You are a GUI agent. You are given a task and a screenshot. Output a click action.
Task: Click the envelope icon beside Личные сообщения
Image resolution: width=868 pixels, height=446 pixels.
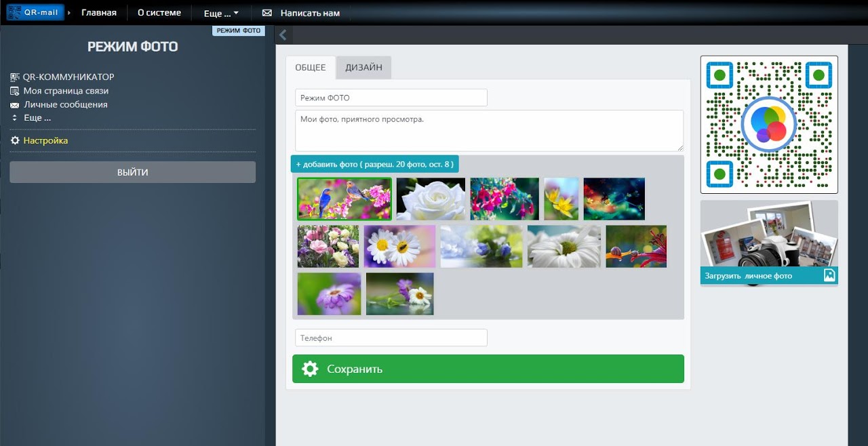click(15, 105)
